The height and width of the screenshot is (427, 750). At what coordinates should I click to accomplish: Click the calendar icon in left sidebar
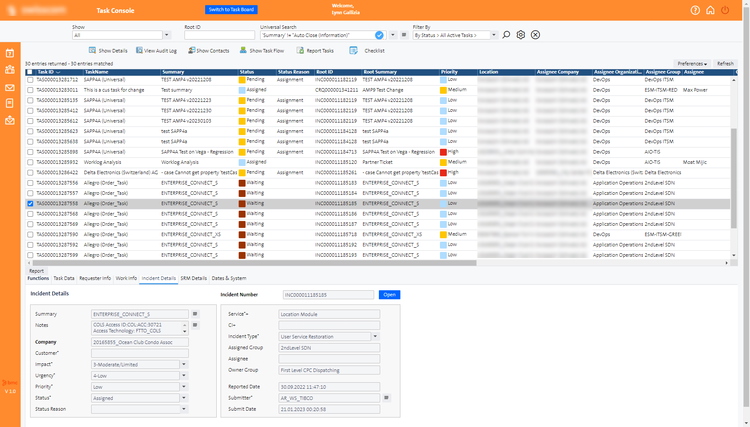[10, 53]
